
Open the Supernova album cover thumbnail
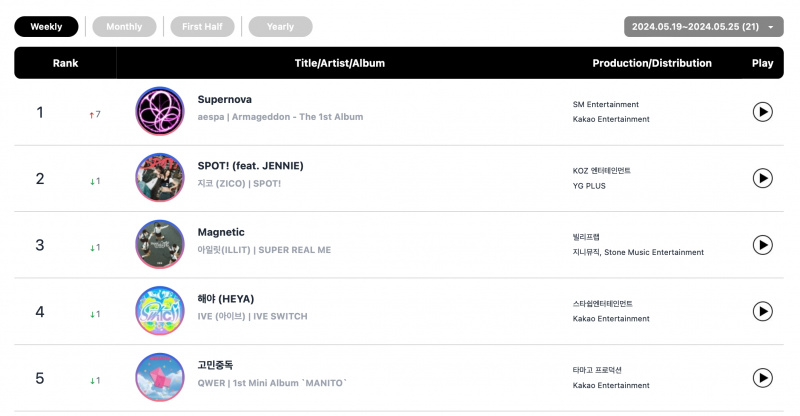[160, 111]
